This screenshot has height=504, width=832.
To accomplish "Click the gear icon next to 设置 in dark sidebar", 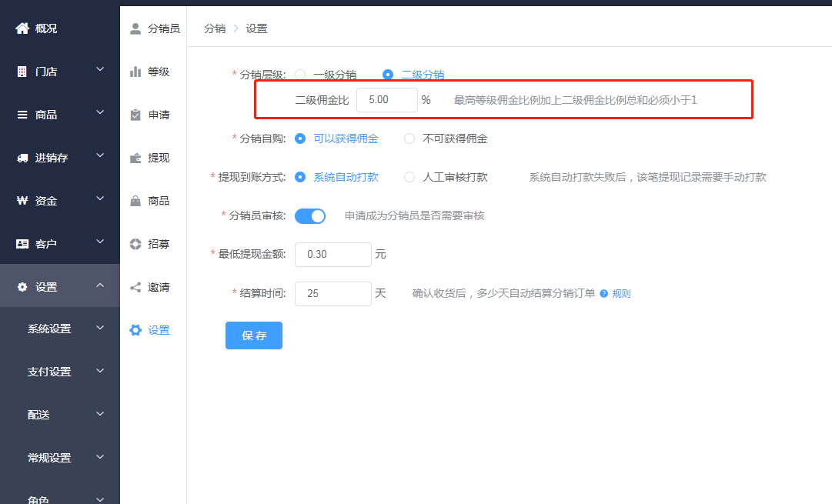I will (x=22, y=287).
